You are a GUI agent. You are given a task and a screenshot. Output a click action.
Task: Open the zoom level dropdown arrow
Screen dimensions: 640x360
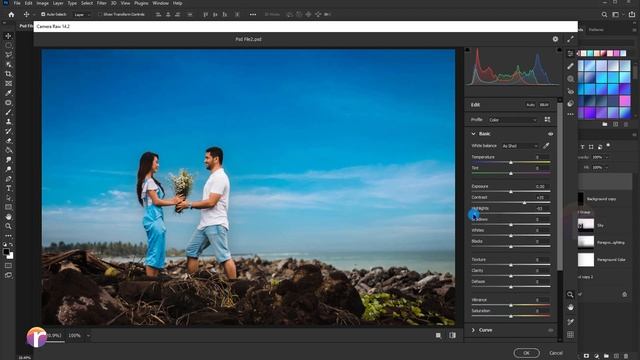(88, 336)
